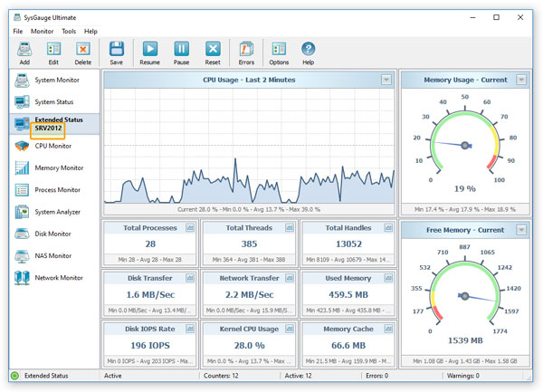Click Errors: 0 in status bar
Image resolution: width=543 pixels, height=392 pixels.
376,376
